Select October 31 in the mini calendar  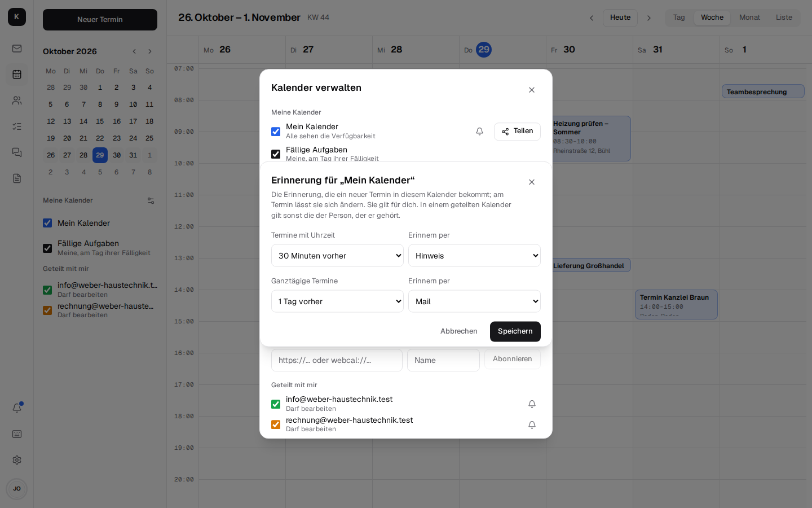[133, 155]
